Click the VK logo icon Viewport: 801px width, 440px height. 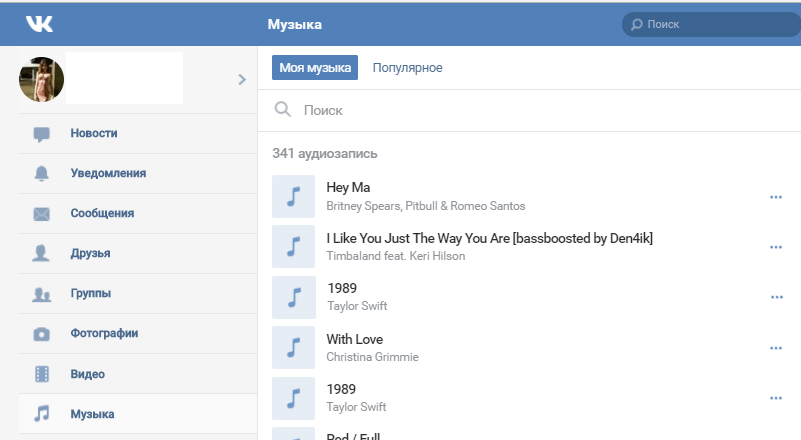(x=40, y=25)
